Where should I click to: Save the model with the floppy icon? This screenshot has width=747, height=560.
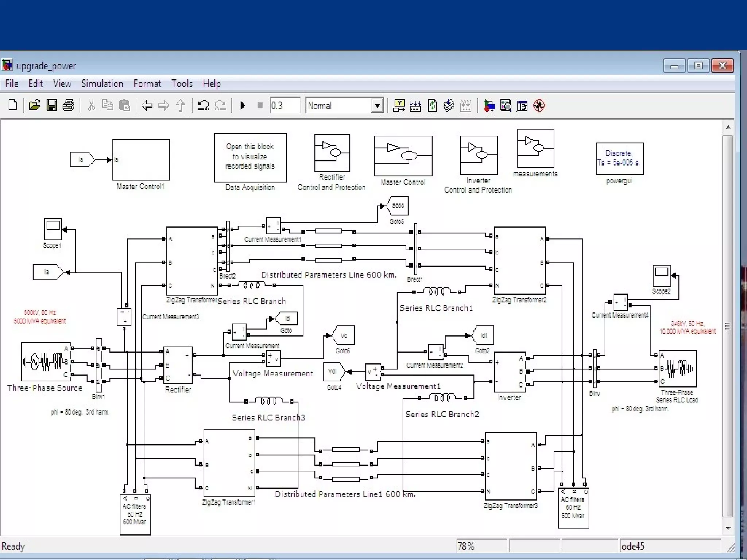click(51, 106)
